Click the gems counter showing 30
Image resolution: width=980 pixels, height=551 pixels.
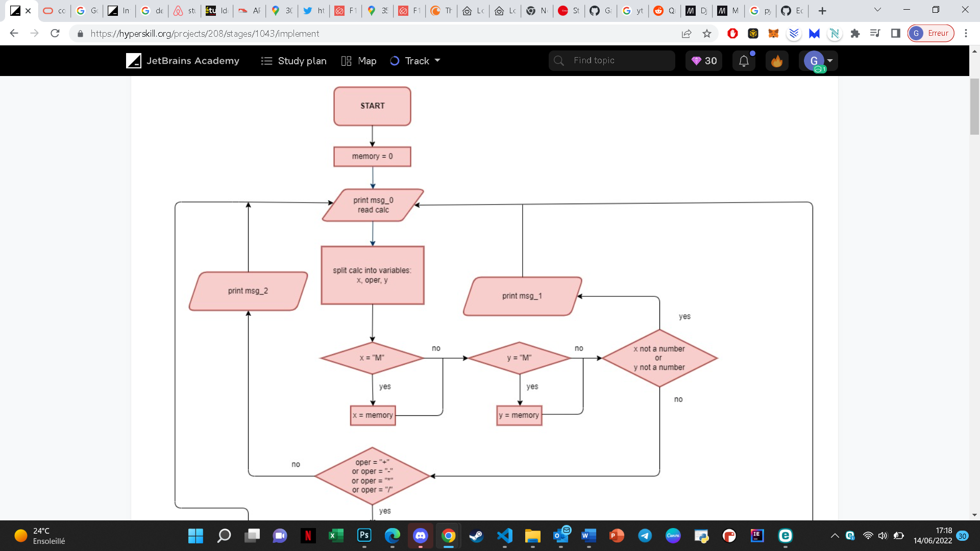[x=704, y=61]
